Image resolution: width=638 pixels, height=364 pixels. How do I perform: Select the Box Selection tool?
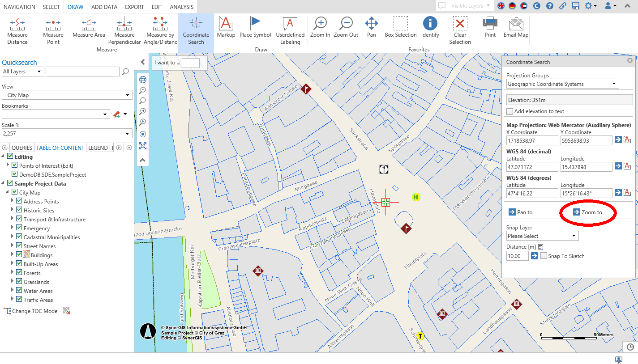tap(400, 28)
